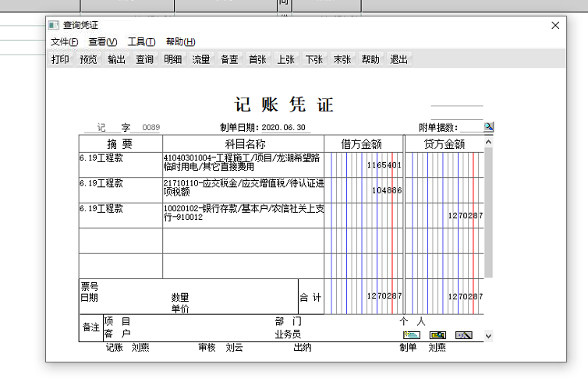This screenshot has width=588, height=389.
Task: Click the second row's 6.19工程款 summary
Action: [101, 183]
